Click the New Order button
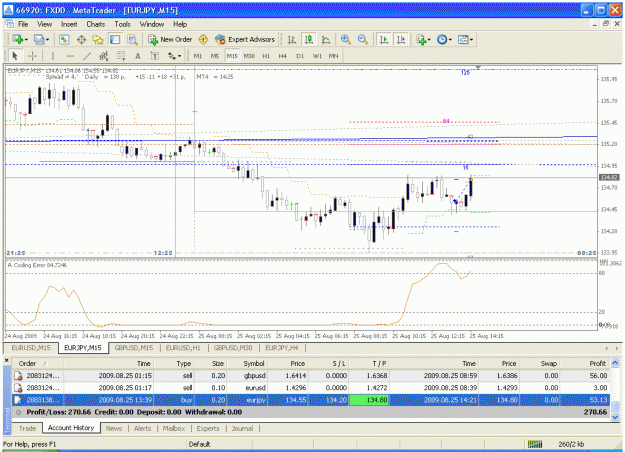 170,39
